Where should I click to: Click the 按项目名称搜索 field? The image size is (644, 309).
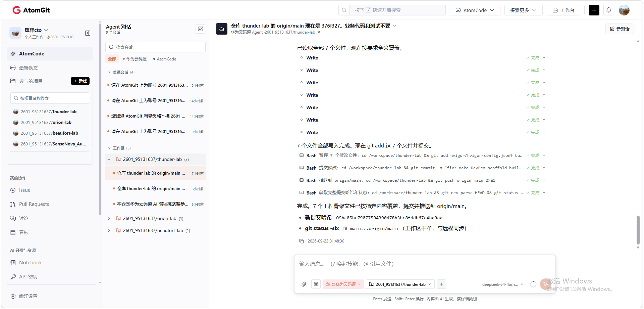click(x=50, y=98)
